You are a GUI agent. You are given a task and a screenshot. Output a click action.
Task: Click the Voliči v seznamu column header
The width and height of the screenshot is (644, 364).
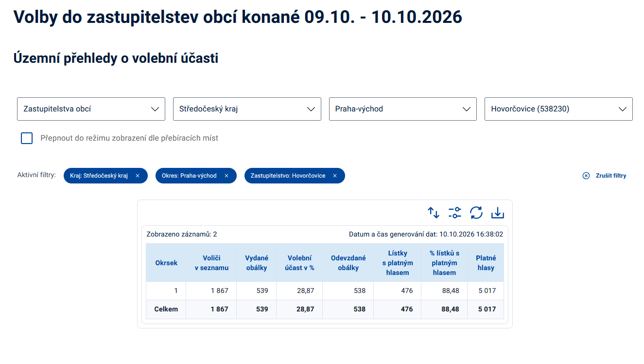[211, 263]
